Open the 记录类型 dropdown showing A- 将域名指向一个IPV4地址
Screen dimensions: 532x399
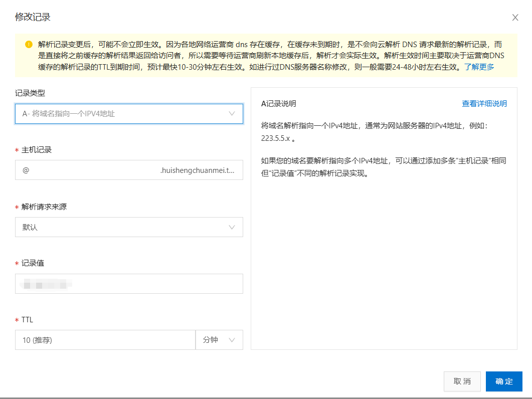(120, 114)
